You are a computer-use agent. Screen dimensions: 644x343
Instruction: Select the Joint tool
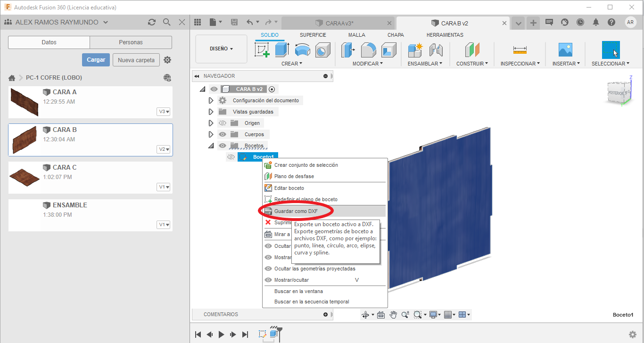point(436,50)
